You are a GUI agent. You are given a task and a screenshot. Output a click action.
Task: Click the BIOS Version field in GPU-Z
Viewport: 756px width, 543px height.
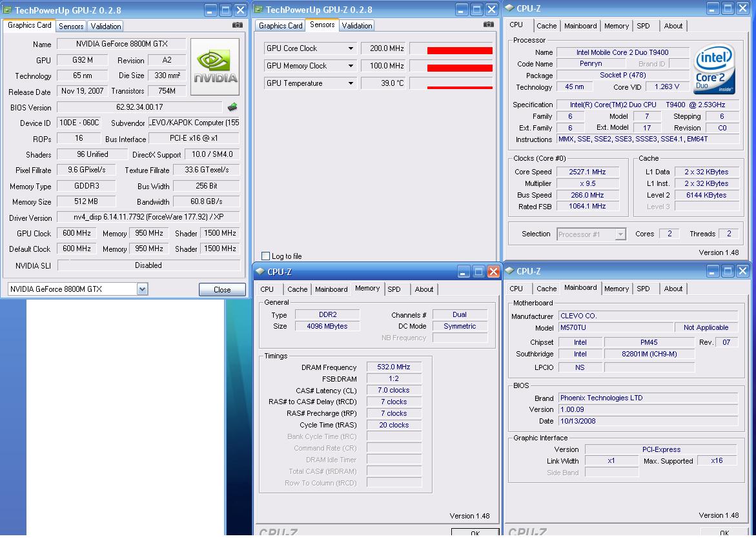(139, 107)
